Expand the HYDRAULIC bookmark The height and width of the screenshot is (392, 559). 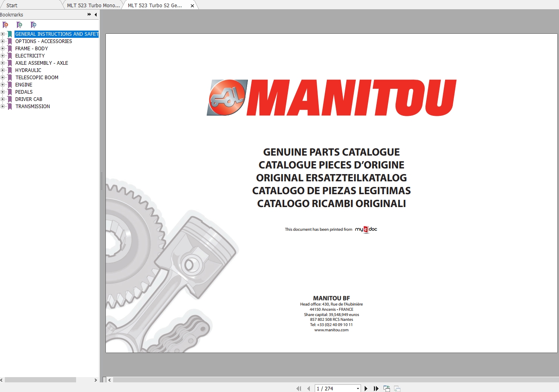click(2, 70)
